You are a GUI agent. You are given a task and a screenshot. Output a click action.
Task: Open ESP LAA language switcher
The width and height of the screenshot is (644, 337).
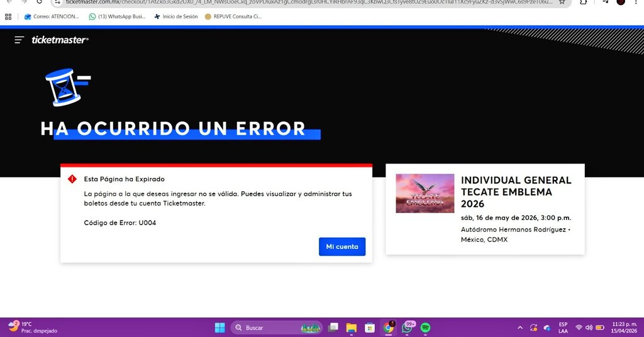(563, 328)
